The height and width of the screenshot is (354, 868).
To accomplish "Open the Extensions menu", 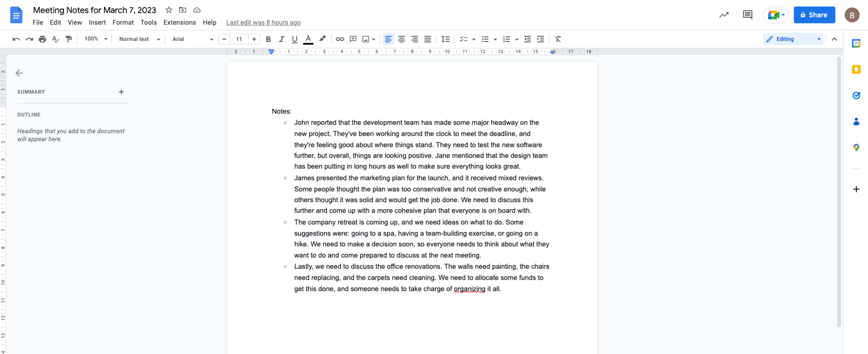I will coord(180,22).
